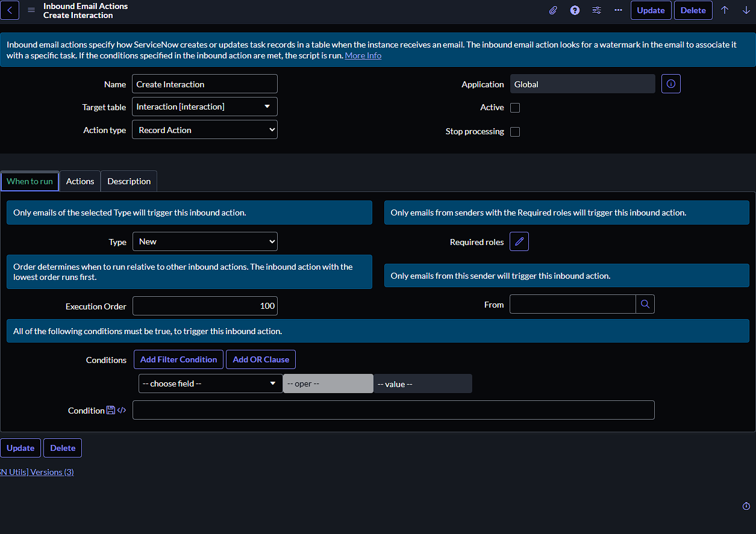Toggle the Stop processing checkbox

[x=515, y=132]
